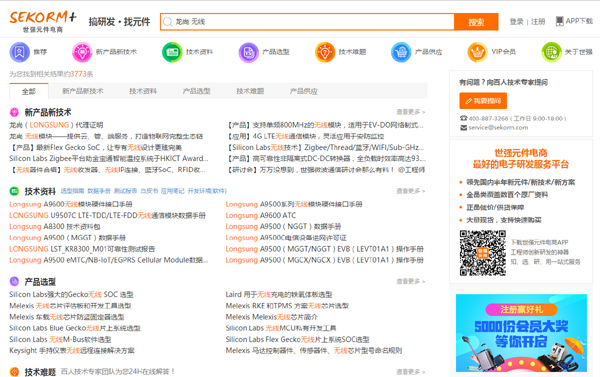Expand 查看更多 for 技术资料 section
Screen dimensions: 600x377
click(x=410, y=191)
